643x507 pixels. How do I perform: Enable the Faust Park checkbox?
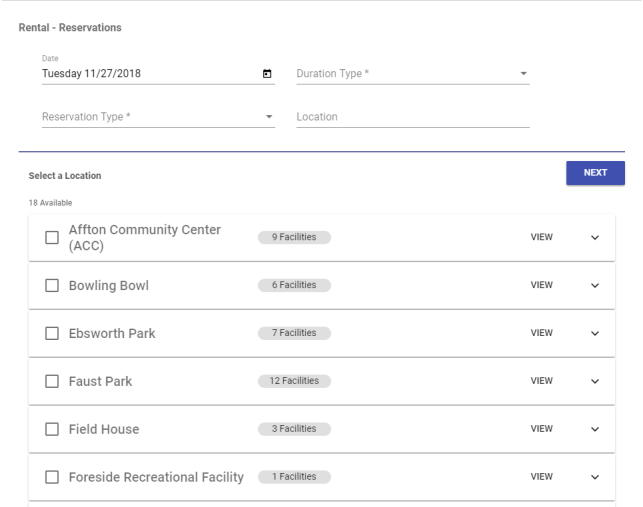coord(52,382)
